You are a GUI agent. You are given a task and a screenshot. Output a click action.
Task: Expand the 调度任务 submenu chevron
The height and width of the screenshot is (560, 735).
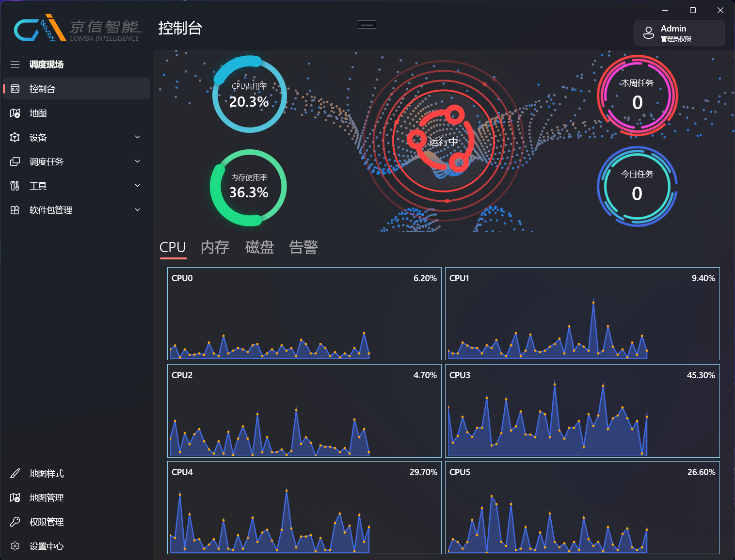pos(137,161)
